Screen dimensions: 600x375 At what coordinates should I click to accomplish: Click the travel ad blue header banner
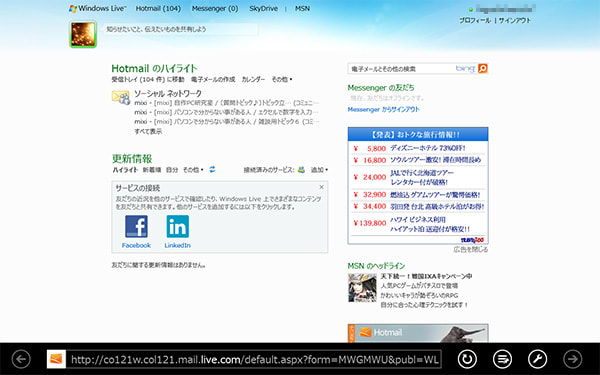click(418, 135)
